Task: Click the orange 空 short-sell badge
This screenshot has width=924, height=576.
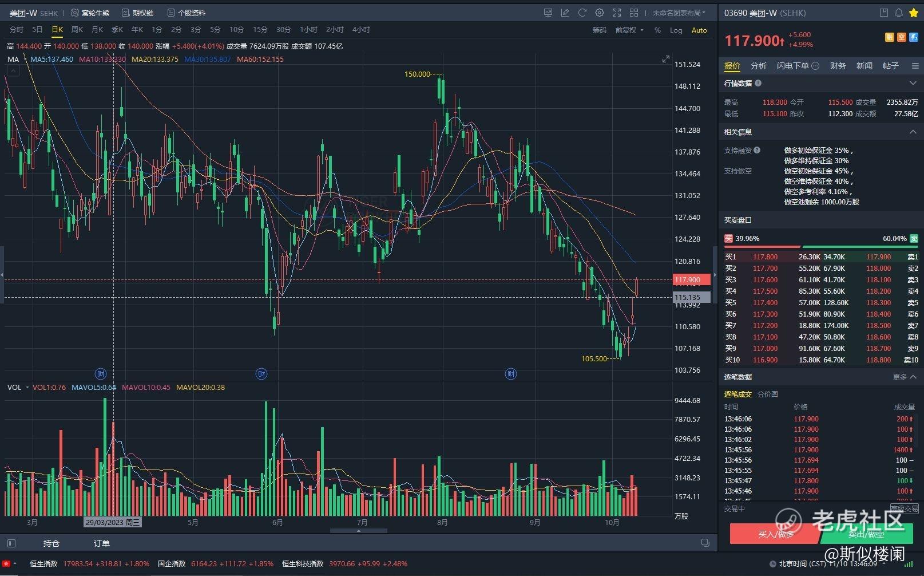Action: point(902,37)
